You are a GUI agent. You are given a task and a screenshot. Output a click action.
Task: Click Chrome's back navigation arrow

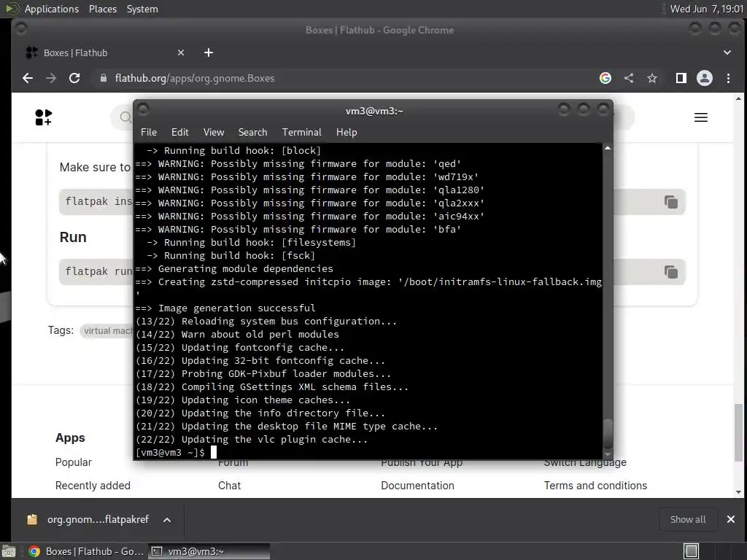28,78
